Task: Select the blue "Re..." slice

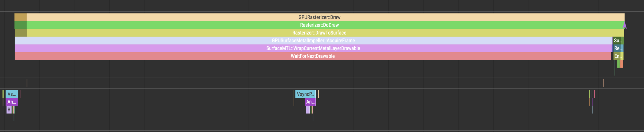Action: (618, 48)
